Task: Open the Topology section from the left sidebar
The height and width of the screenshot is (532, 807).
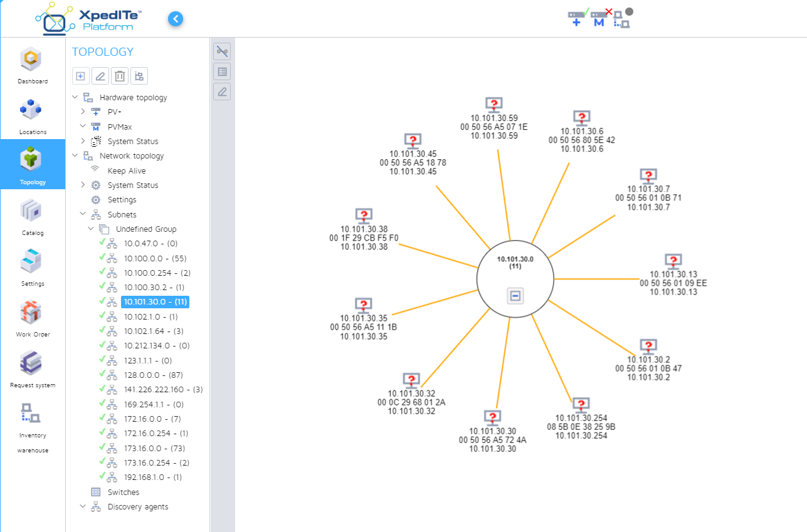Action: [32, 164]
